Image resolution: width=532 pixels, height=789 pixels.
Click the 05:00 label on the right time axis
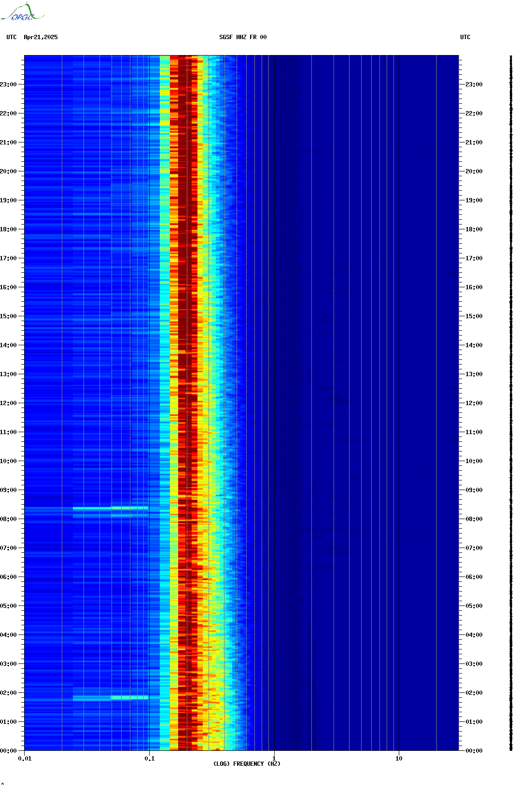pyautogui.click(x=474, y=606)
